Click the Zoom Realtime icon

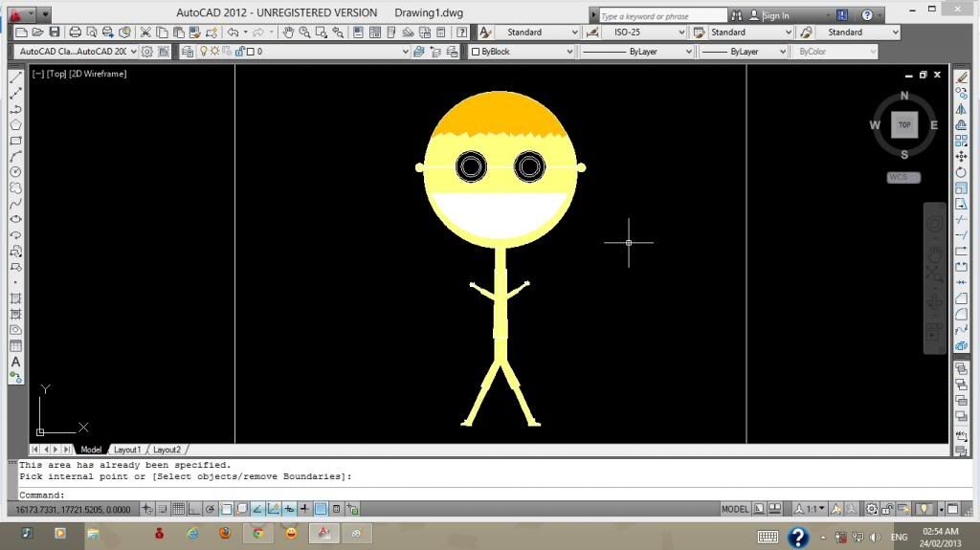(304, 32)
